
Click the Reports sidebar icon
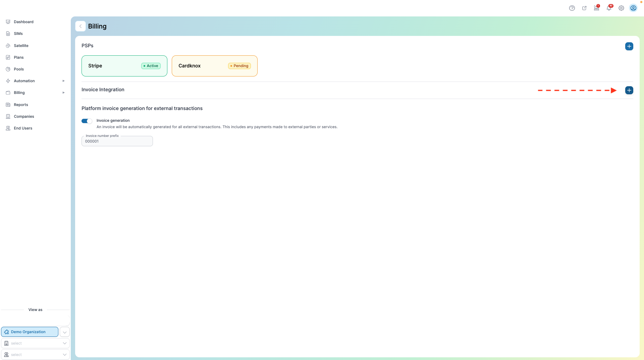[8, 105]
